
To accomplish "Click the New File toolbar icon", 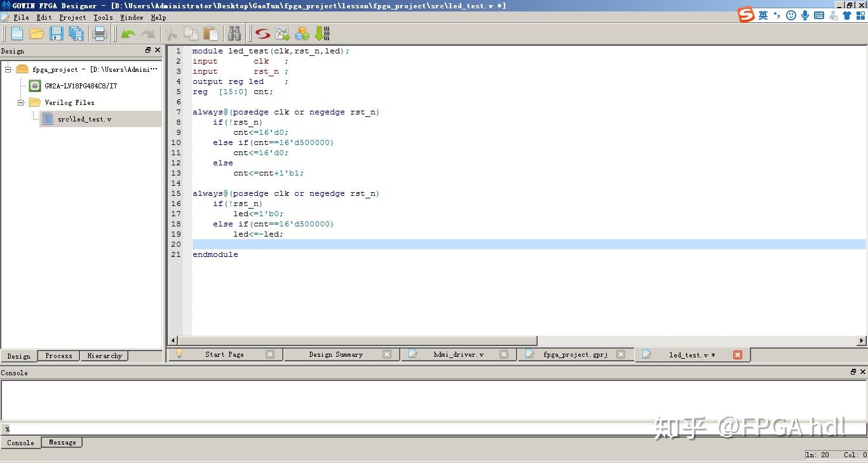I will [x=17, y=34].
